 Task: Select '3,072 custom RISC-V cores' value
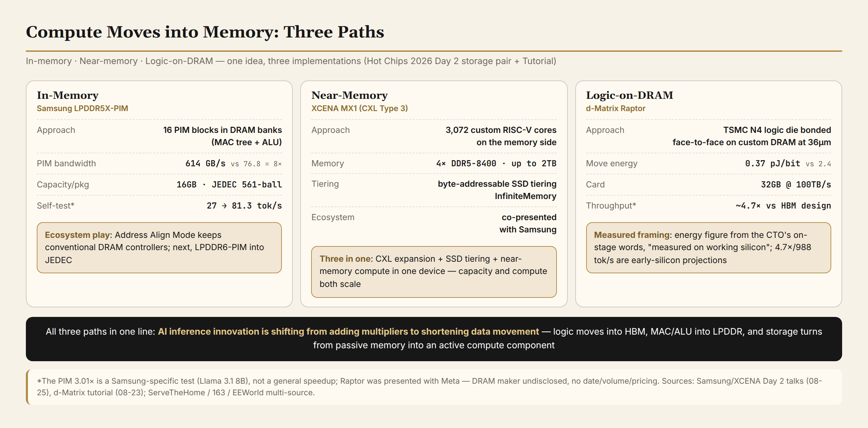pyautogui.click(x=501, y=130)
